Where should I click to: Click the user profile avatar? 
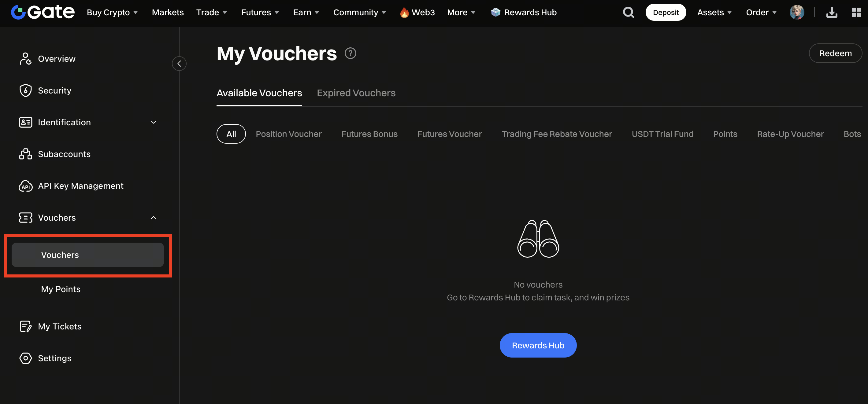point(796,13)
